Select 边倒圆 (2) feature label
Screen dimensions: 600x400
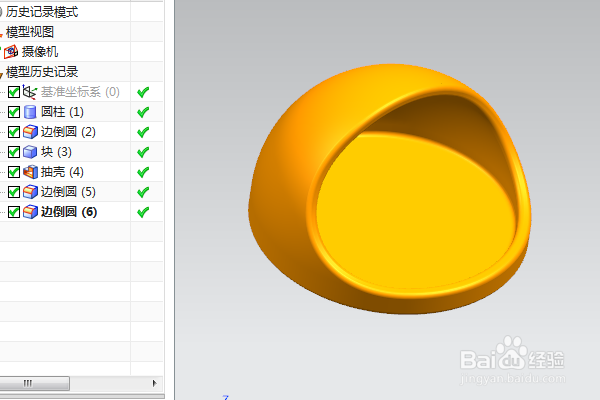(68, 132)
